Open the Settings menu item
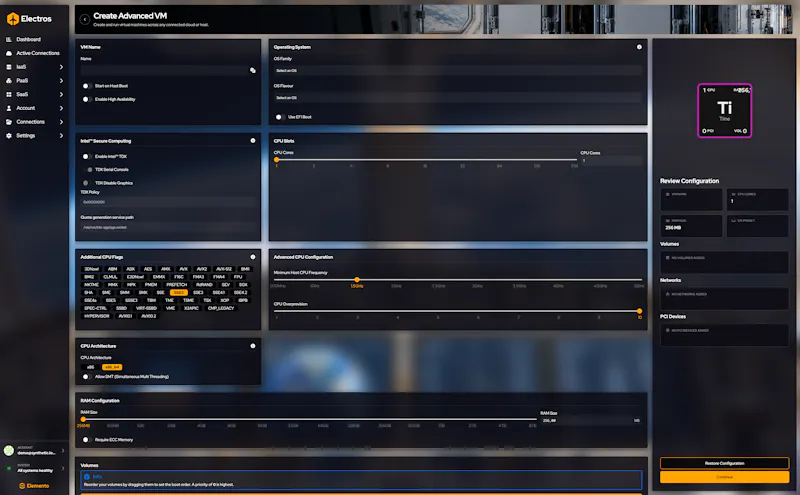 [34, 136]
